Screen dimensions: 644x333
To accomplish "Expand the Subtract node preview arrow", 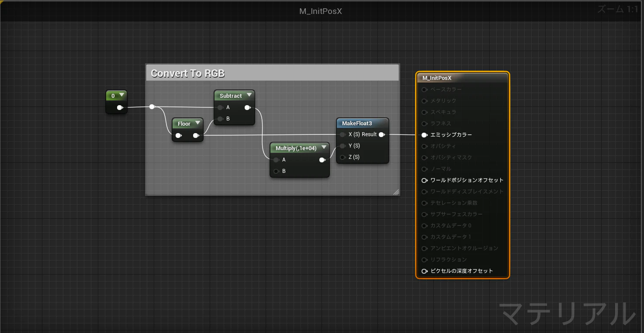I will (249, 95).
